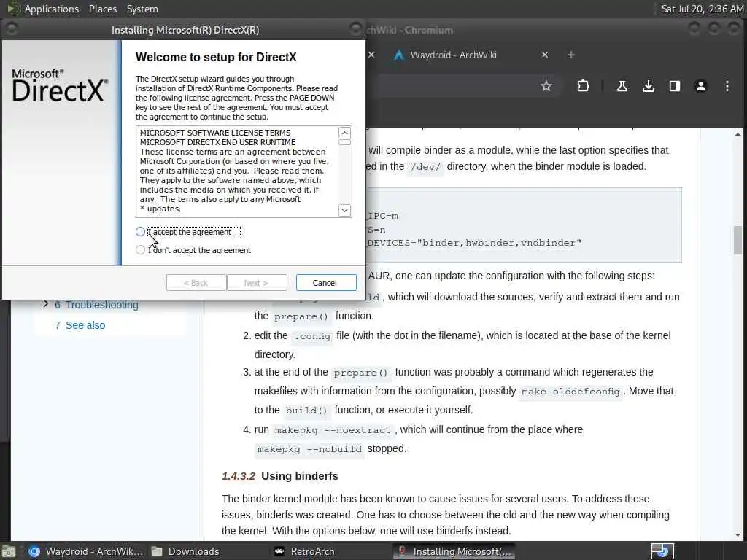This screenshot has width=747, height=560.
Task: Close the partially hidden Chromium tab
Action: click(371, 55)
